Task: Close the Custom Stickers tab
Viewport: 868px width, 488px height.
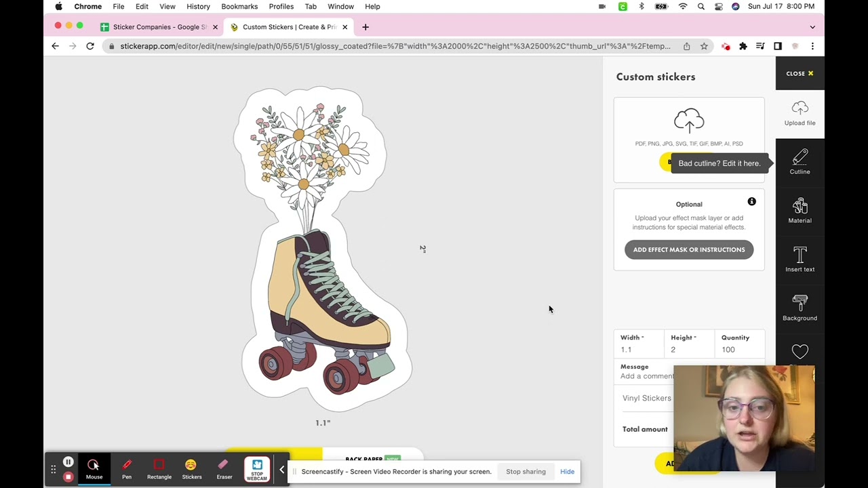Action: [344, 27]
